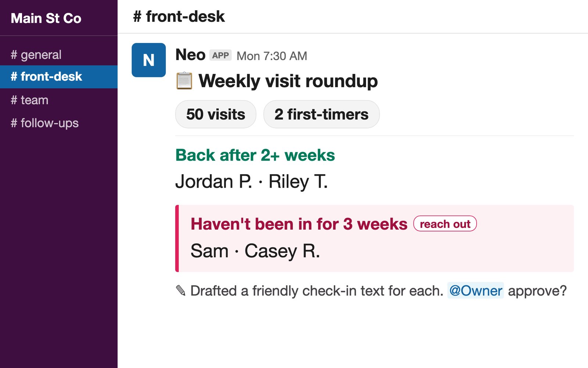Screen dimensions: 588x368
Task: Click the name Casey R. in alert box
Action: [282, 251]
